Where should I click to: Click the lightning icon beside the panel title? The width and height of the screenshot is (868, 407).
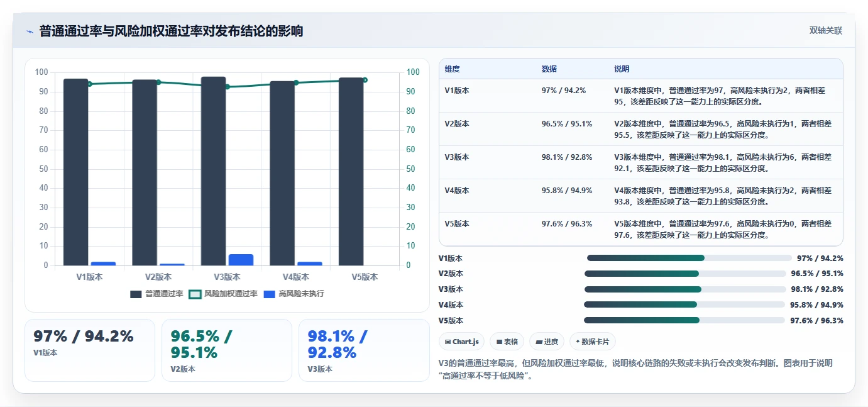coord(30,31)
